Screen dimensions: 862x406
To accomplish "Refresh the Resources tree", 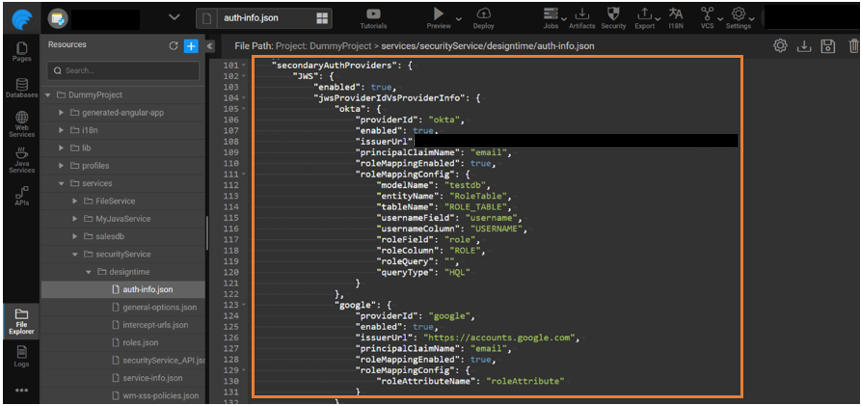I will 173,46.
